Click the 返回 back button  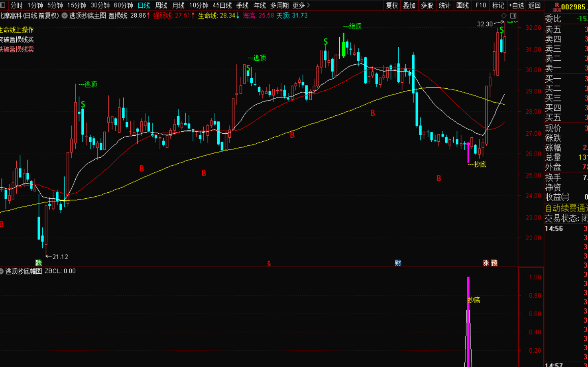534,5
